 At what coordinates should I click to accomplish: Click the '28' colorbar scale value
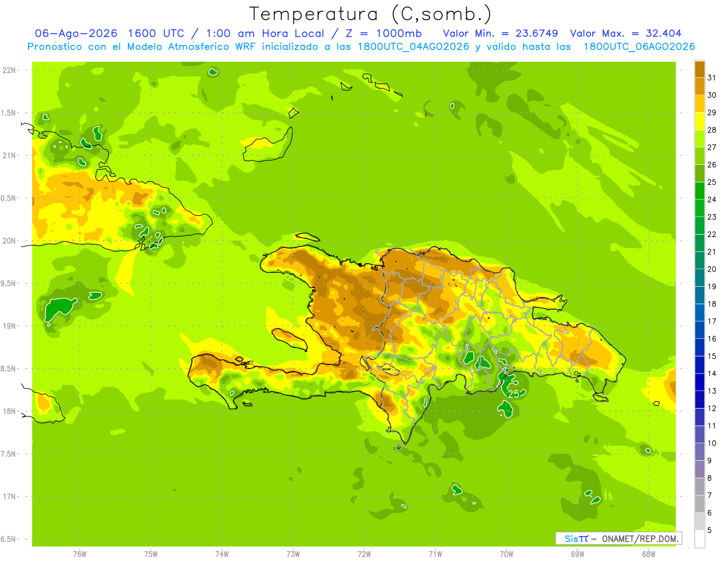point(712,130)
